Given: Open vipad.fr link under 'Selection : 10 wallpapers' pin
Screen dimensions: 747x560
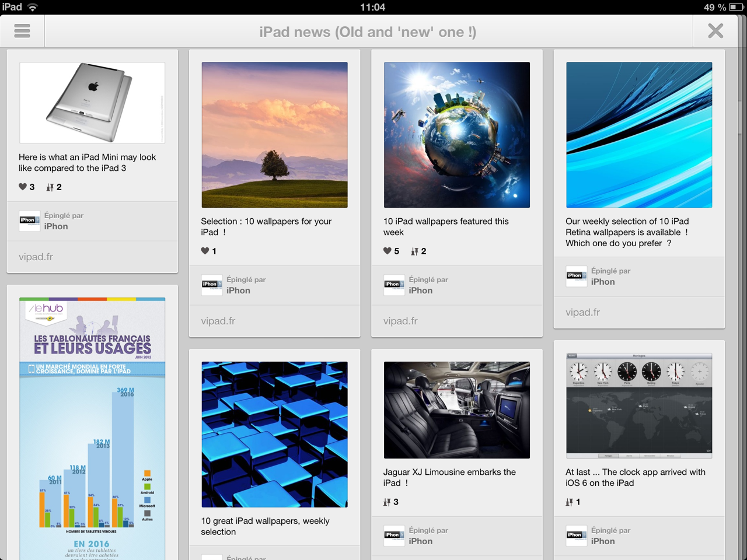Looking at the screenshot, I should 218,321.
